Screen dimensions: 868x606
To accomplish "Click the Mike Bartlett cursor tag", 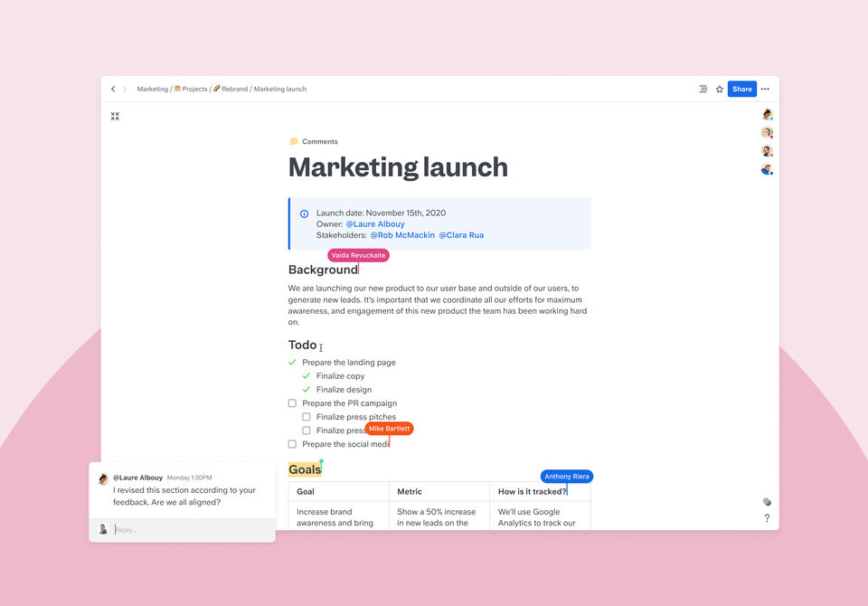I will (x=389, y=429).
